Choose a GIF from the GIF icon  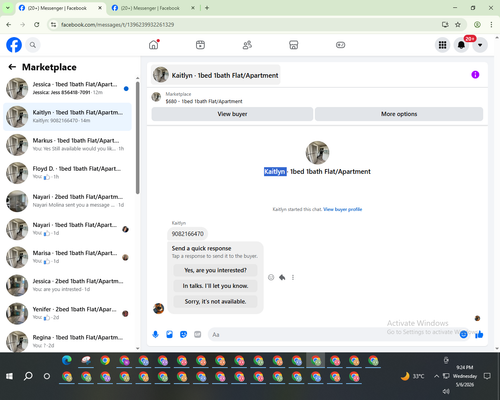pos(197,334)
